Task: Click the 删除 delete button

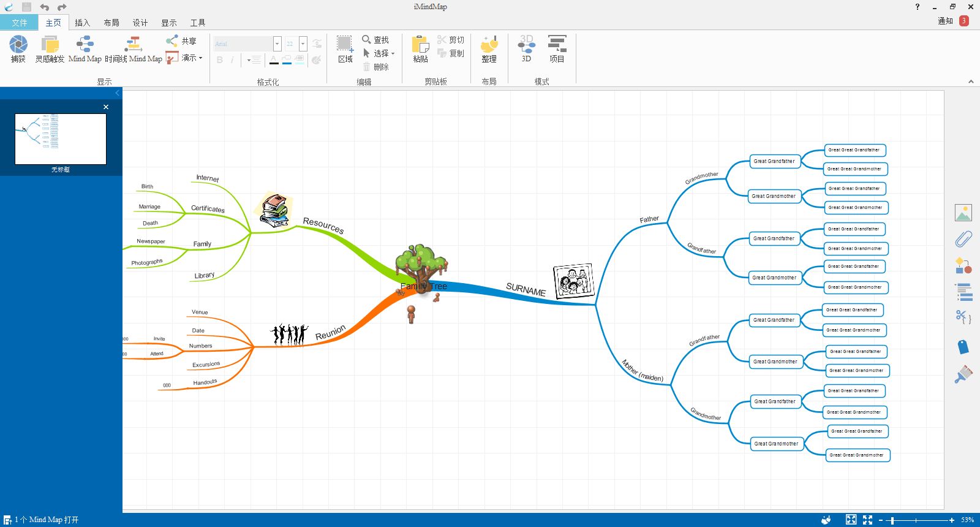Action: pos(375,67)
